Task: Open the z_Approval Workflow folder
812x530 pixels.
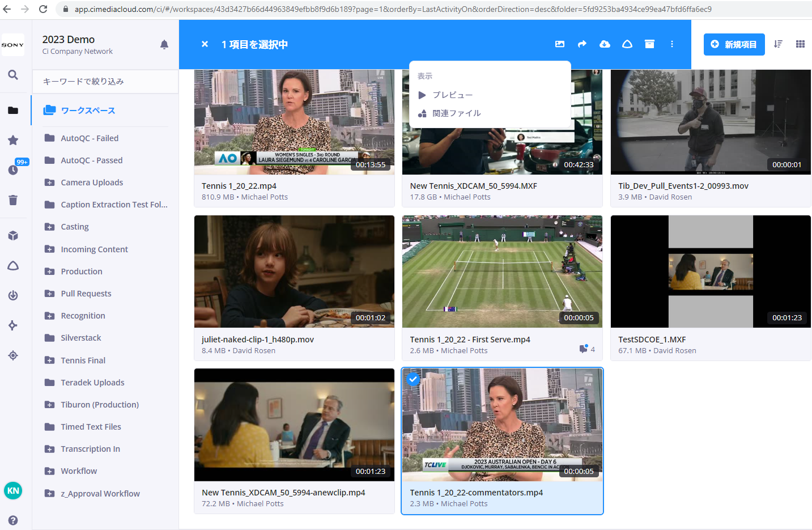Action: [x=100, y=494]
